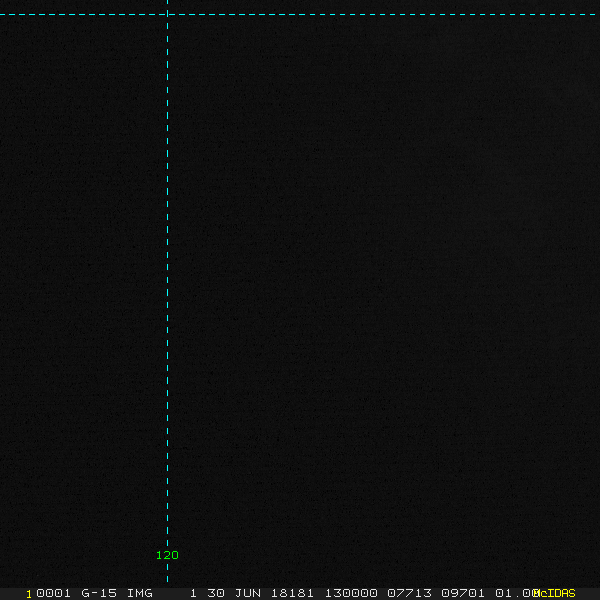Screen dimensions: 600x600
Task: Click the day number 30 in status bar
Action: [216, 593]
